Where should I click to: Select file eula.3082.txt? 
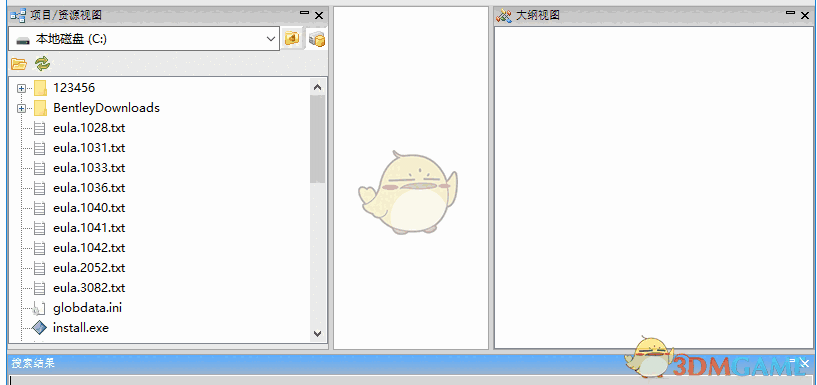coord(89,288)
